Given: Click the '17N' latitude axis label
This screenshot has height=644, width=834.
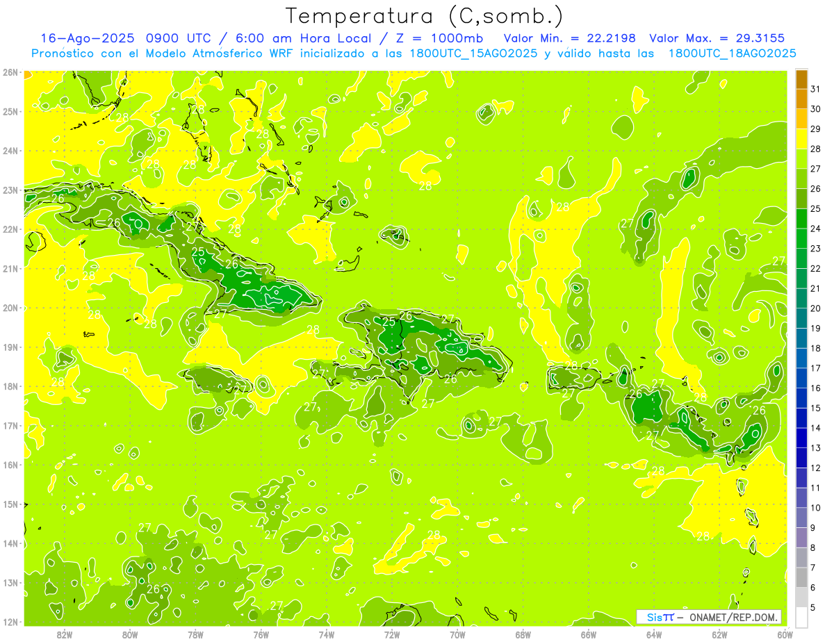Looking at the screenshot, I should (x=10, y=425).
